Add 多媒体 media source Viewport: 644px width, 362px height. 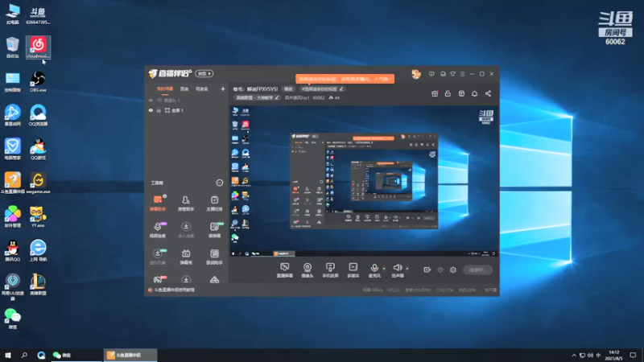pos(353,270)
